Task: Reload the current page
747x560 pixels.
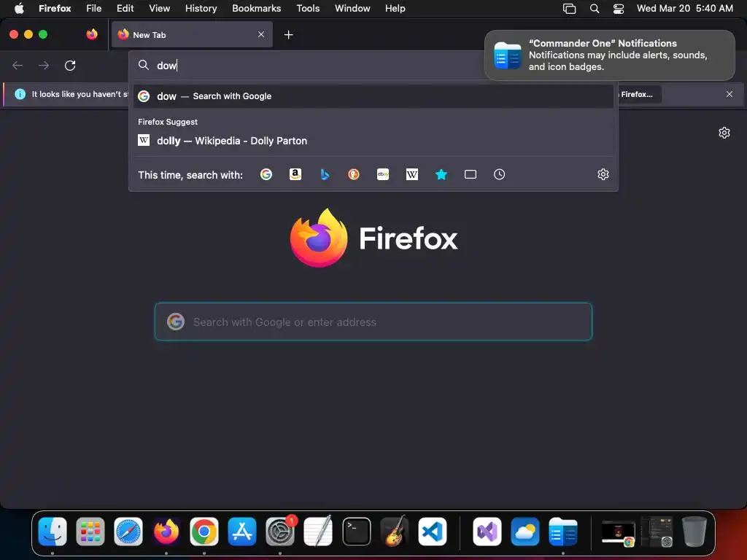Action: pos(70,65)
